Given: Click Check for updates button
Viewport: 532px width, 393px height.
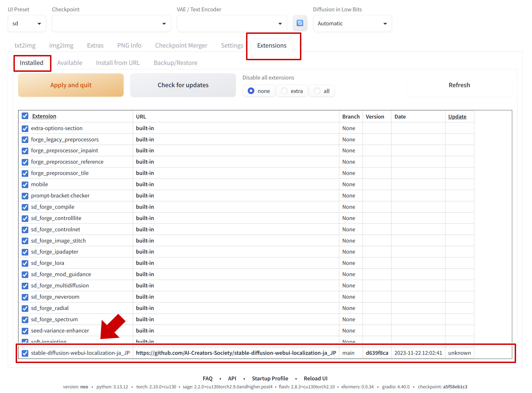Looking at the screenshot, I should [183, 85].
